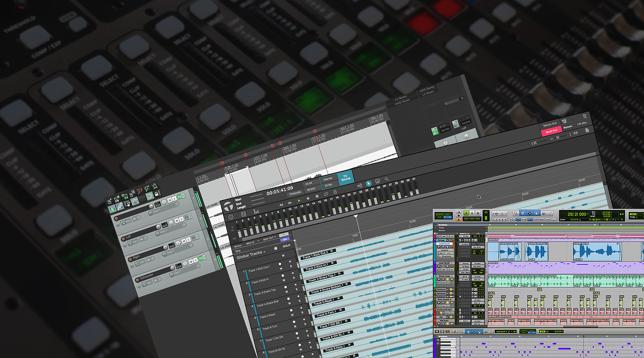644x358 pixels.
Task: Click REAPER's Open Project toolbar icon
Action: (x=116, y=199)
